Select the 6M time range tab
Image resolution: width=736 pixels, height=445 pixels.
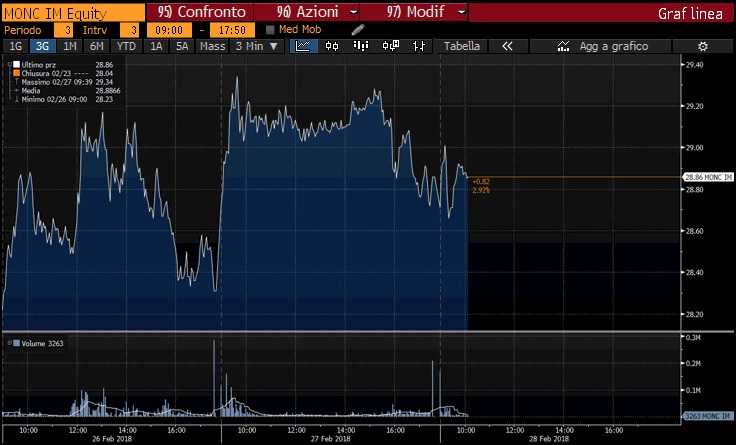click(96, 46)
